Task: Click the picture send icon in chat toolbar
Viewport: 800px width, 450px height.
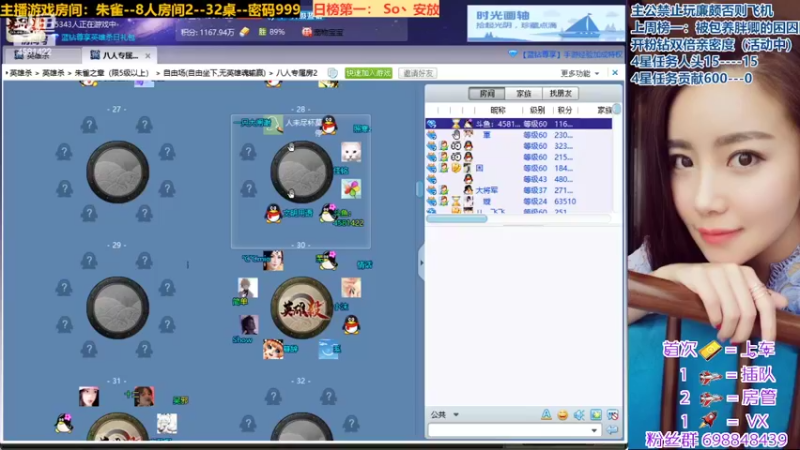Action: point(596,415)
